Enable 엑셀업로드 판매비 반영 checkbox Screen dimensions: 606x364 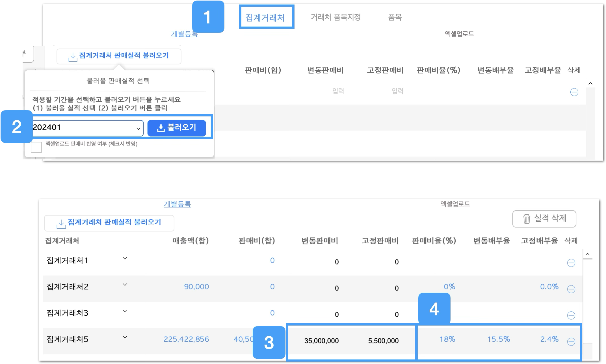36,147
